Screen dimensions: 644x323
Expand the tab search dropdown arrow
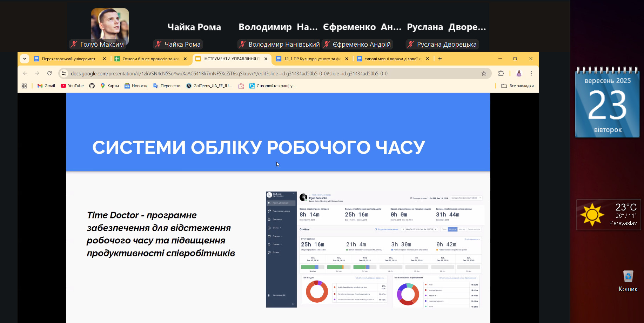click(x=24, y=59)
